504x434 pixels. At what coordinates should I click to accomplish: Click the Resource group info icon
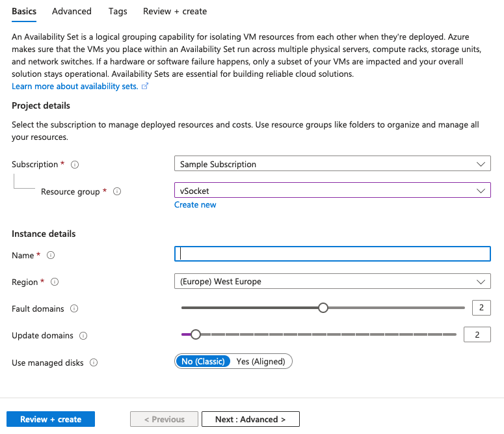(x=117, y=191)
